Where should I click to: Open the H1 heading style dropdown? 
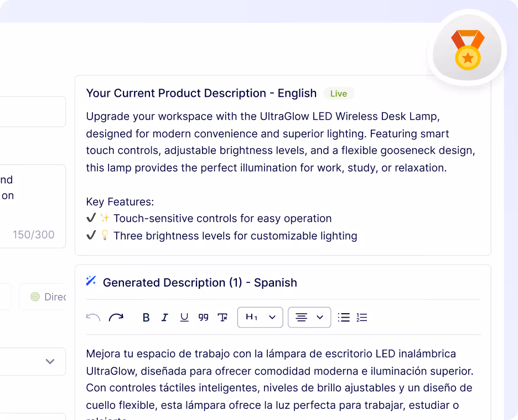tap(260, 317)
